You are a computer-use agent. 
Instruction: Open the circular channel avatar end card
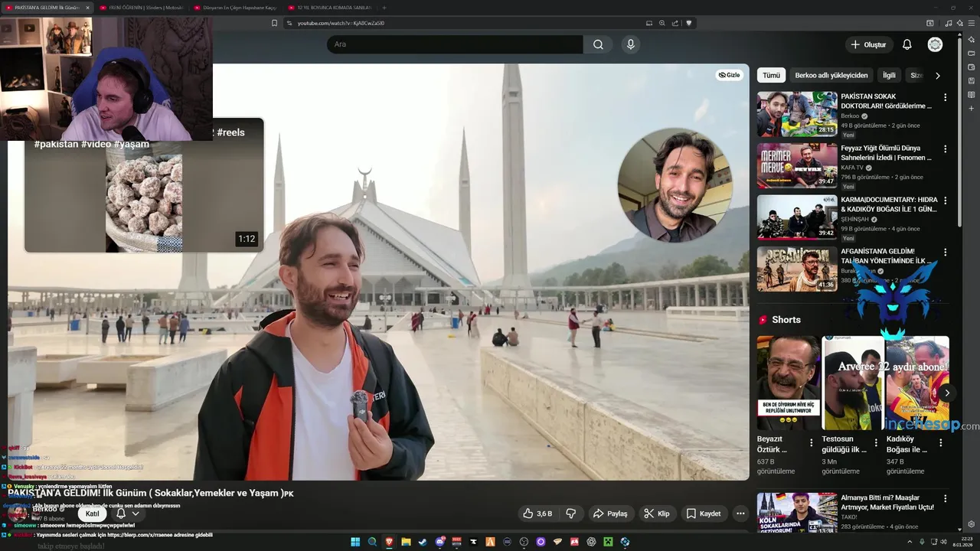pyautogui.click(x=675, y=185)
